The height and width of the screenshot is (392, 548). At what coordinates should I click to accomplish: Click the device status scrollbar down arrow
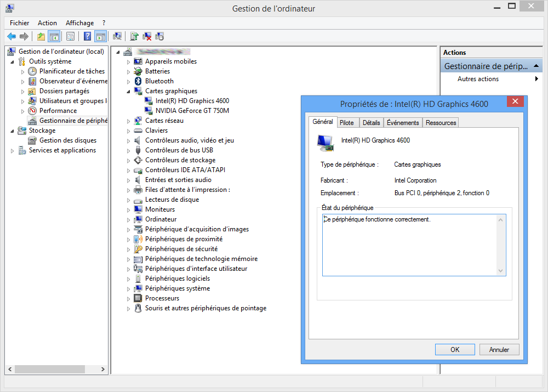tap(500, 271)
